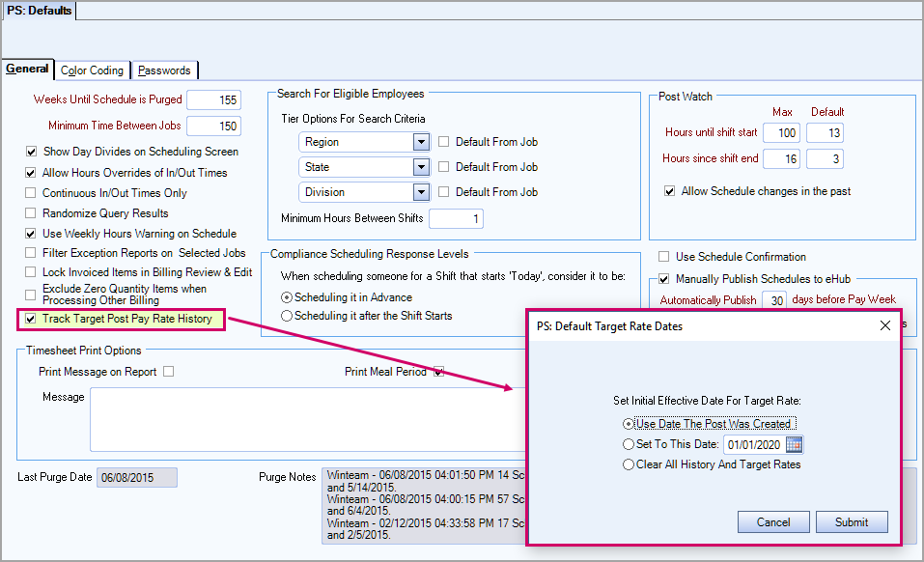Open the State tier dropdown
Image resolution: width=924 pixels, height=562 pixels.
(420, 167)
